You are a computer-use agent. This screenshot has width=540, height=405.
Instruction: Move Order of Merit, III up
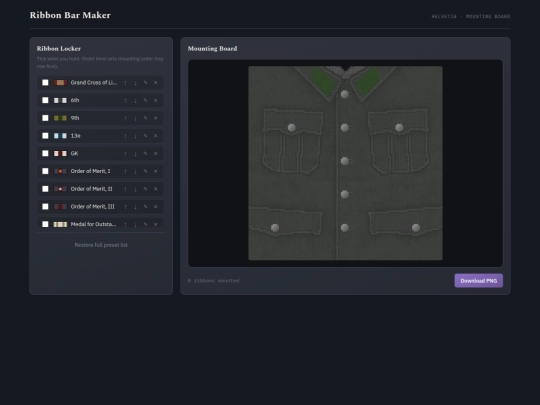(x=125, y=207)
